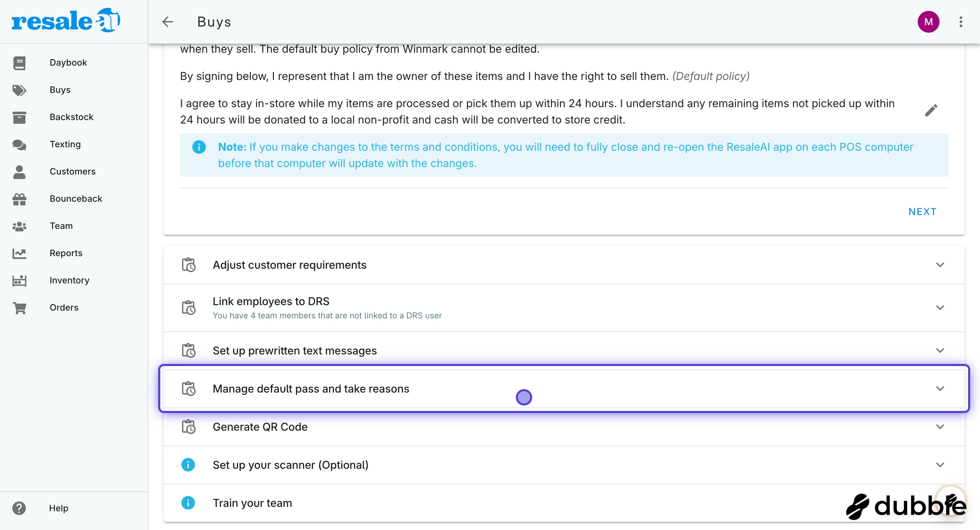This screenshot has height=530, width=980.
Task: Go back with the left arrow
Action: 167,22
